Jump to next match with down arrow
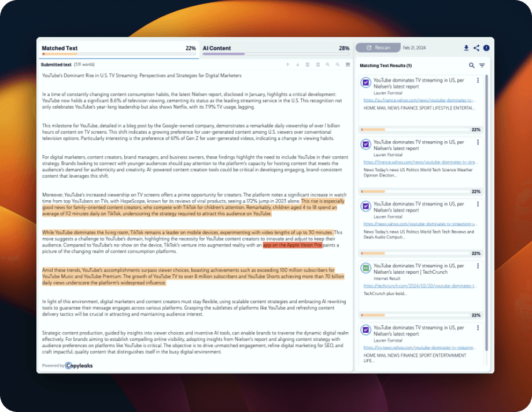This screenshot has height=412, width=532. click(298, 65)
